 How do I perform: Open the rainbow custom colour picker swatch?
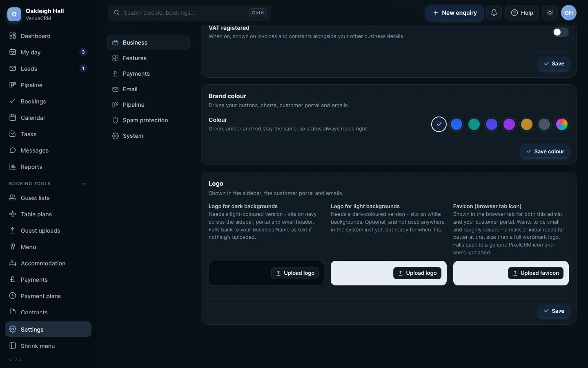coord(562,124)
